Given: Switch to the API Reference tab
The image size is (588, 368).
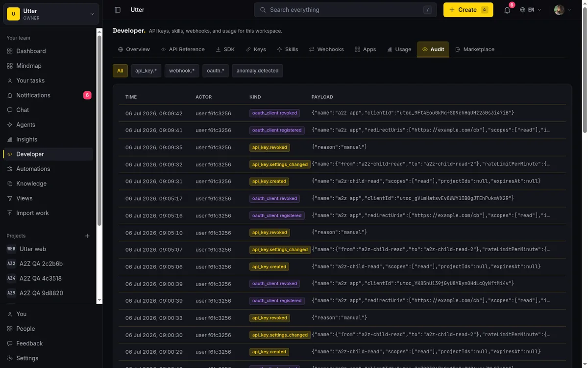Looking at the screenshot, I should 182,49.
